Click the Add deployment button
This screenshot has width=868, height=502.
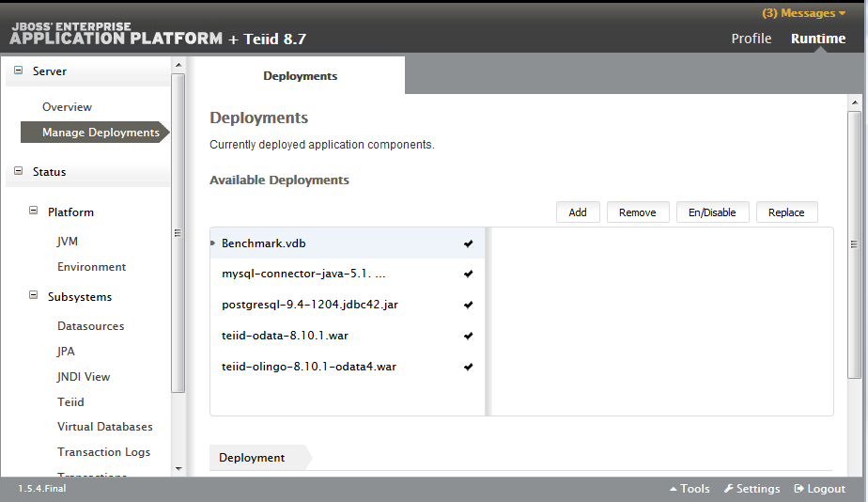[578, 212]
